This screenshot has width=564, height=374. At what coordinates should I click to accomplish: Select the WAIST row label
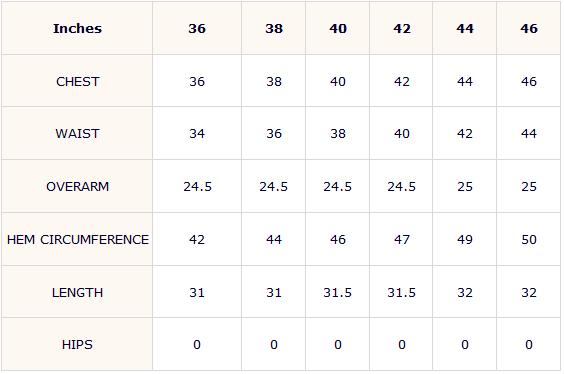tap(77, 133)
